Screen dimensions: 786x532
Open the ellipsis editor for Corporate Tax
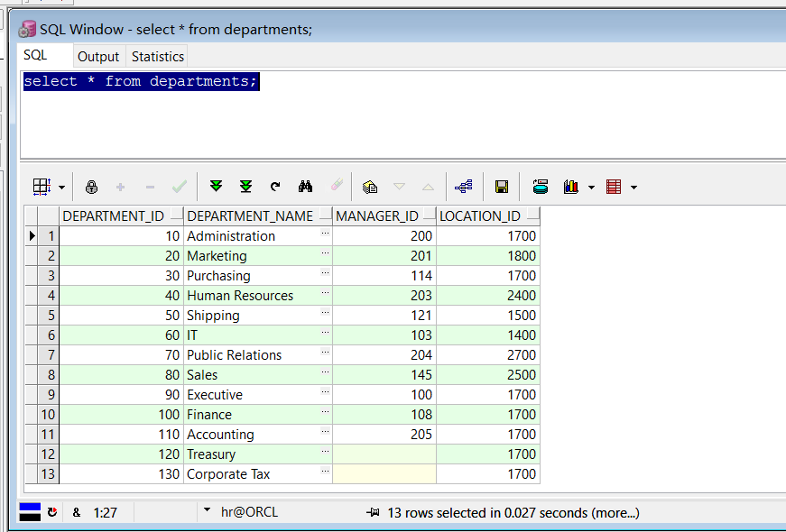[325, 471]
